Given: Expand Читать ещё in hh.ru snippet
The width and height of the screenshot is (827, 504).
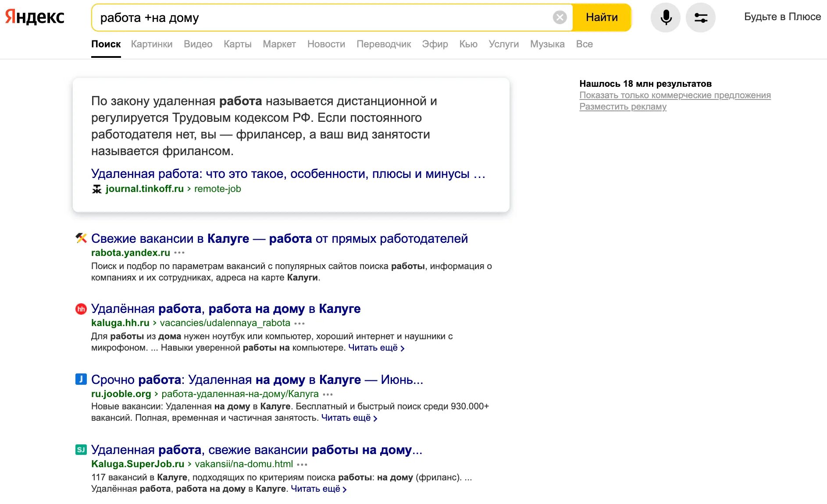Looking at the screenshot, I should click(376, 348).
